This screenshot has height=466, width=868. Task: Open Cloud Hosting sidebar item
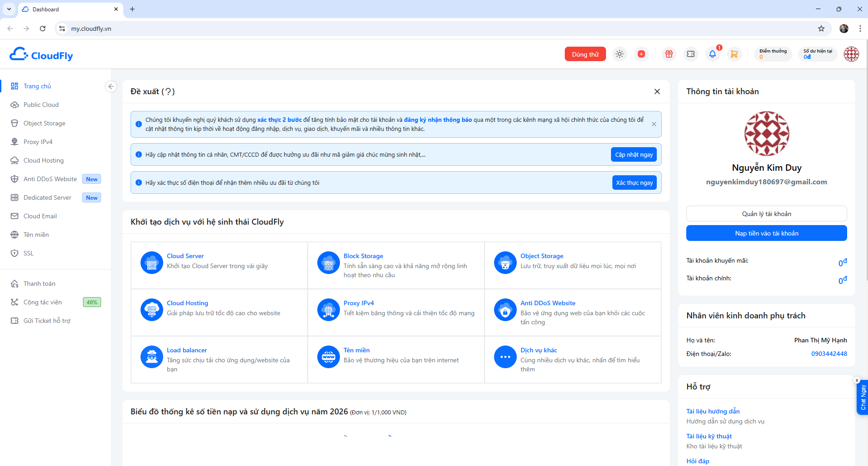tap(44, 160)
